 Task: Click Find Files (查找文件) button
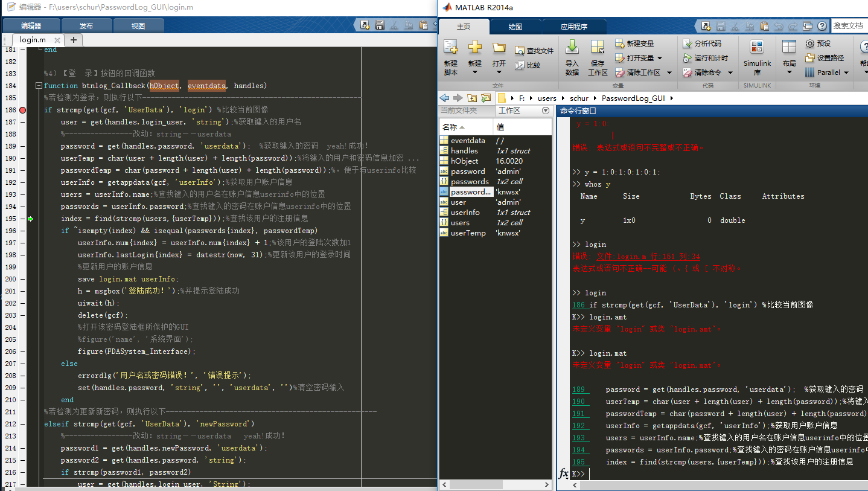click(534, 51)
